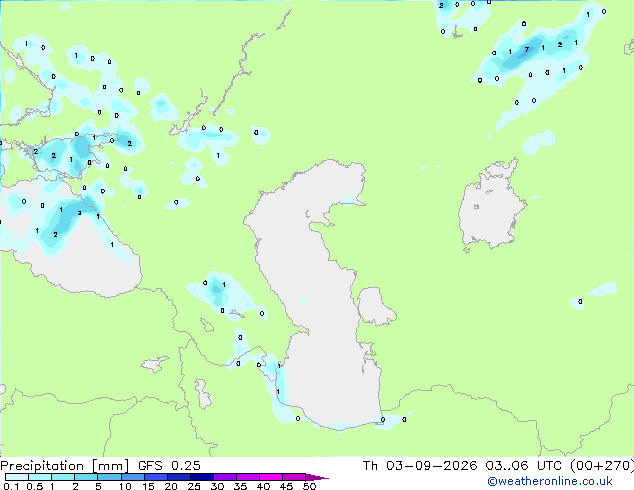
Task: Click the '03..06 UTC' time label
Action: point(524,466)
